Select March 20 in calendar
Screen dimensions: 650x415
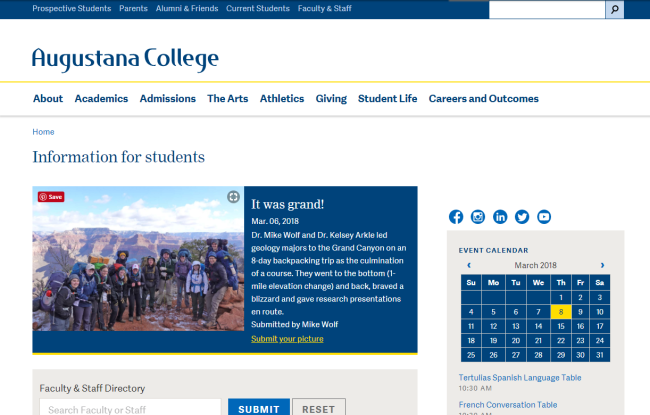pos(516,340)
